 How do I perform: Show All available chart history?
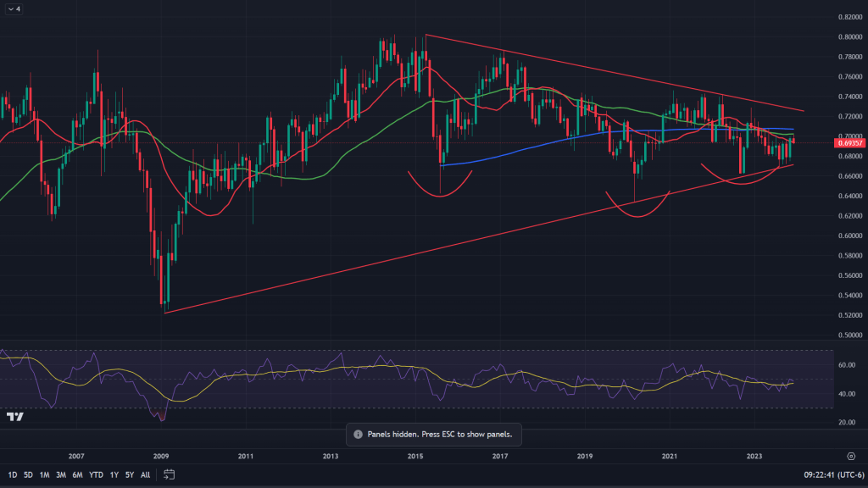click(145, 474)
